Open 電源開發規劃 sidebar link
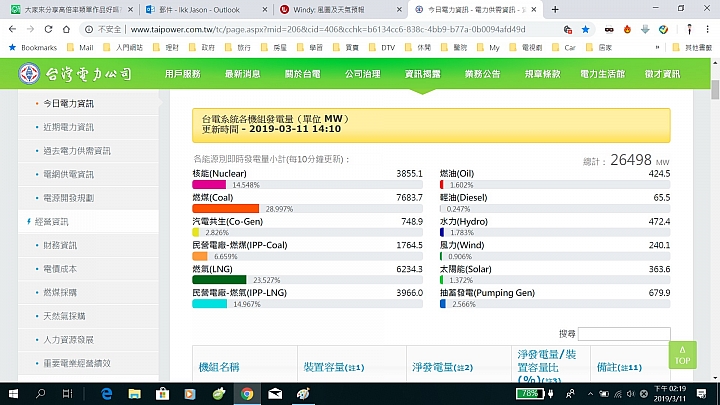The image size is (720, 405). point(68,198)
